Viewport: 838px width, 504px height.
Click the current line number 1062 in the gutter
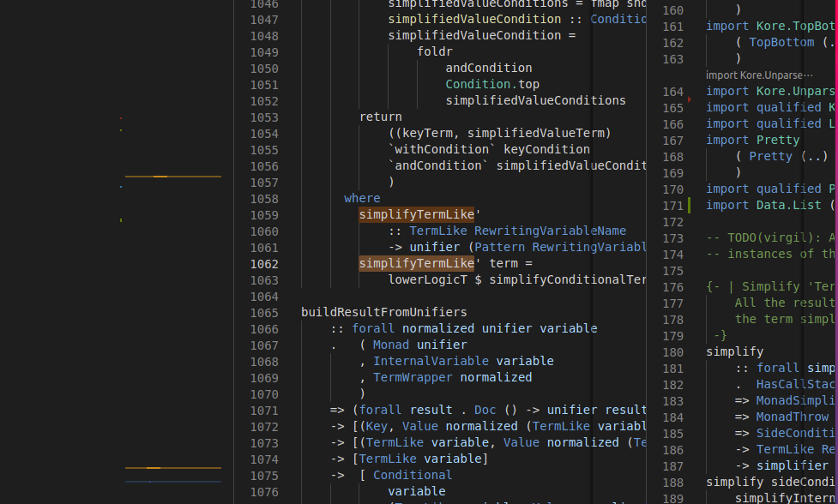(264, 263)
